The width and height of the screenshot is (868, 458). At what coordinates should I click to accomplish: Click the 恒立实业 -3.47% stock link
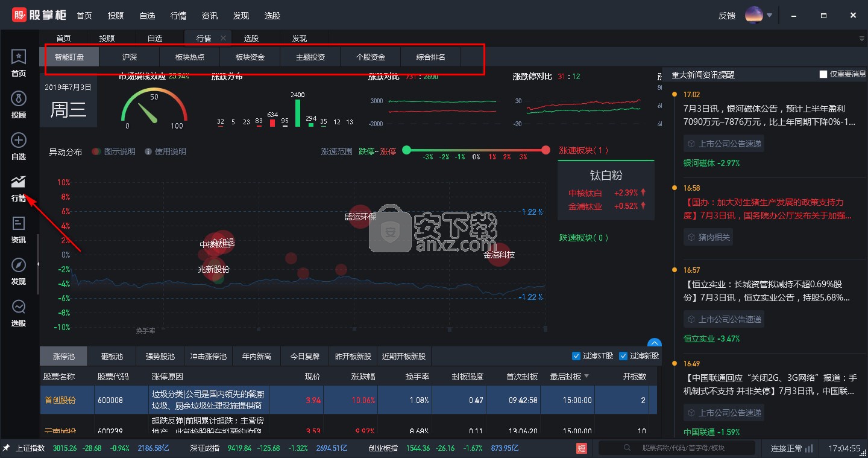point(711,339)
